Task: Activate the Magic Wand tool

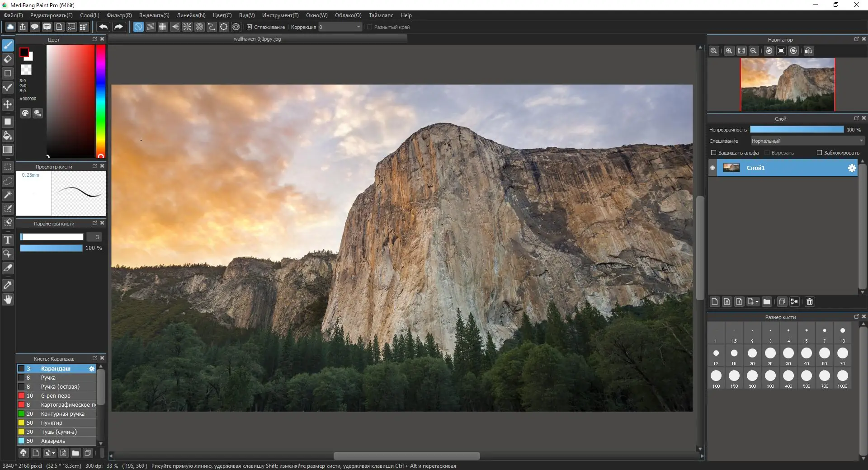Action: pyautogui.click(x=8, y=195)
